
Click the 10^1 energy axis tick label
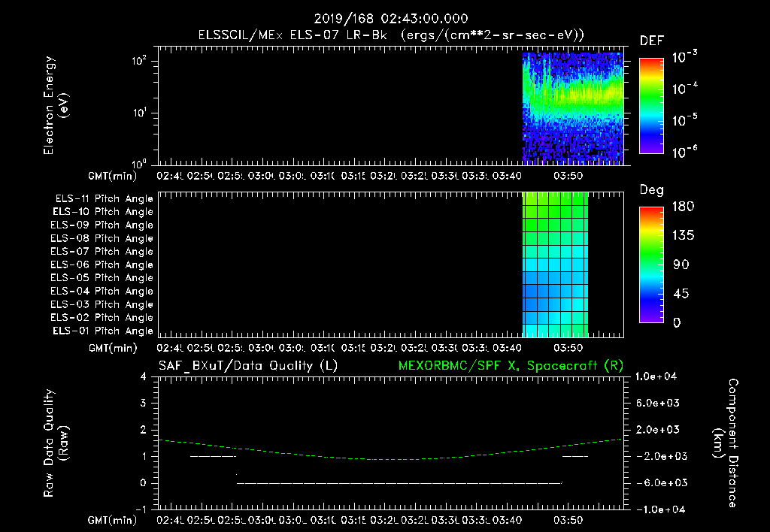139,113
